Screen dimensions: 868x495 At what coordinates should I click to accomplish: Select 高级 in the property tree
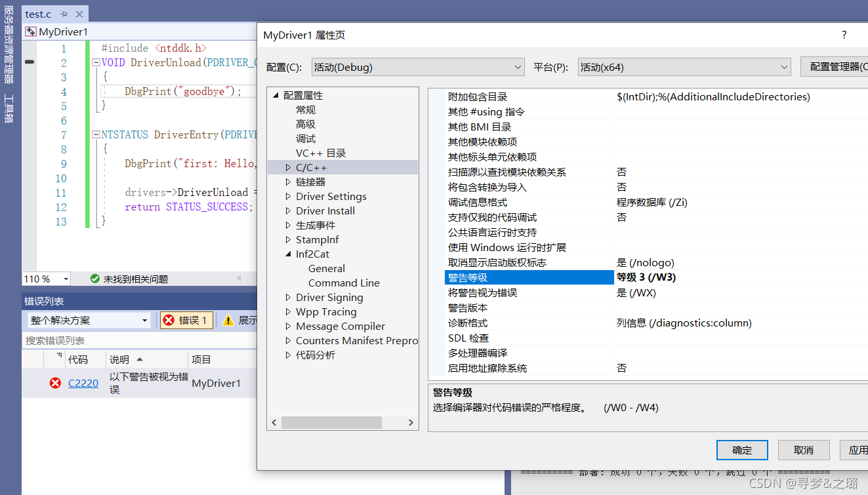306,125
